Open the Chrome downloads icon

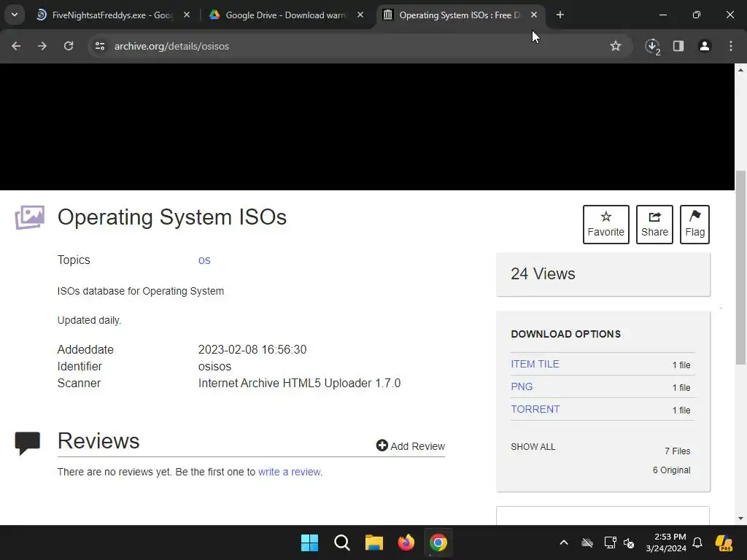tap(652, 46)
